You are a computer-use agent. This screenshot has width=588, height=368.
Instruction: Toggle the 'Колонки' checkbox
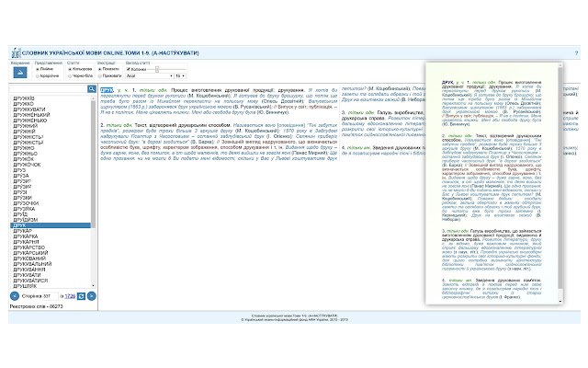[x=129, y=70]
